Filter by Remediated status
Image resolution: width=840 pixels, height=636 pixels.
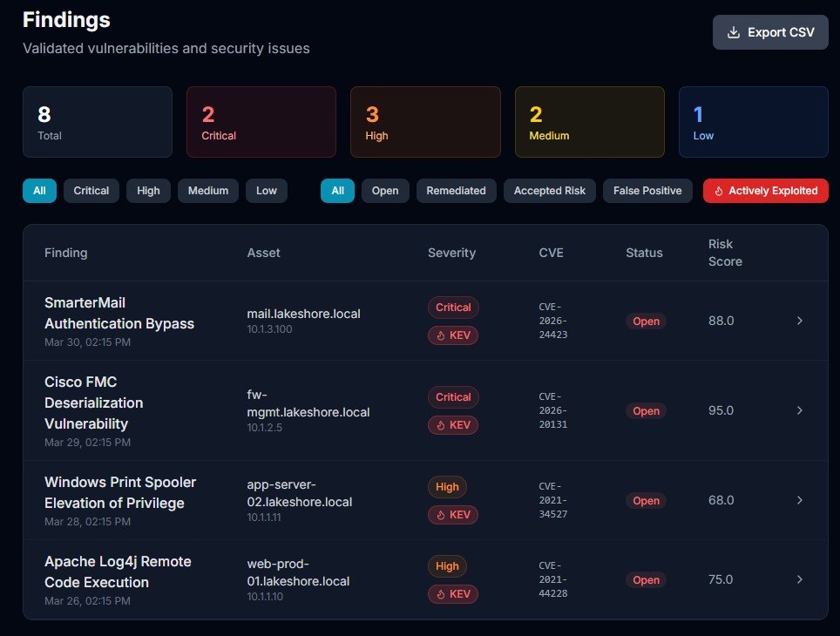pyautogui.click(x=456, y=191)
